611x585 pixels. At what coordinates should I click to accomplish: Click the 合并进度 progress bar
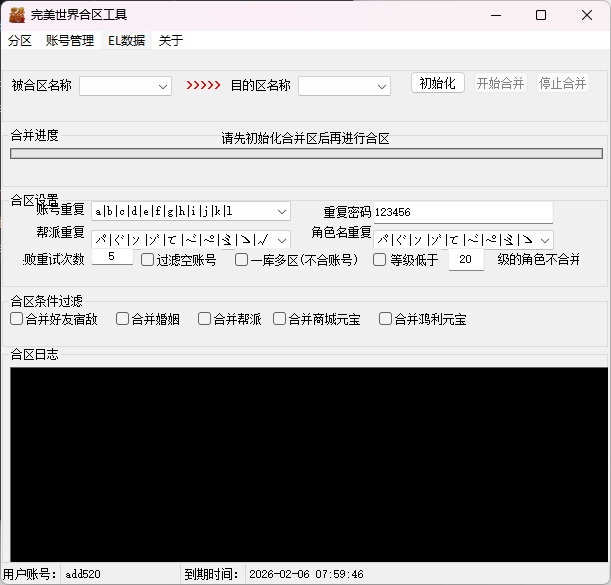(306, 154)
